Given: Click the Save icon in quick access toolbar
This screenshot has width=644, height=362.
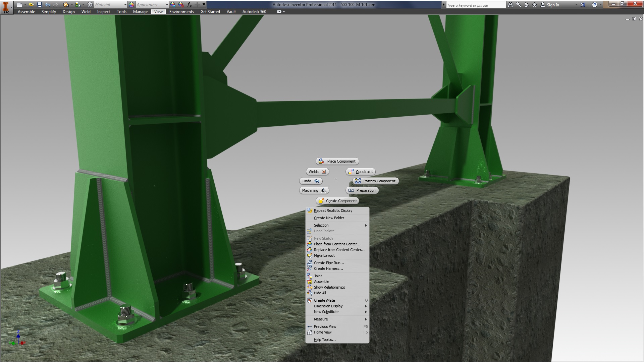Looking at the screenshot, I should 39,5.
